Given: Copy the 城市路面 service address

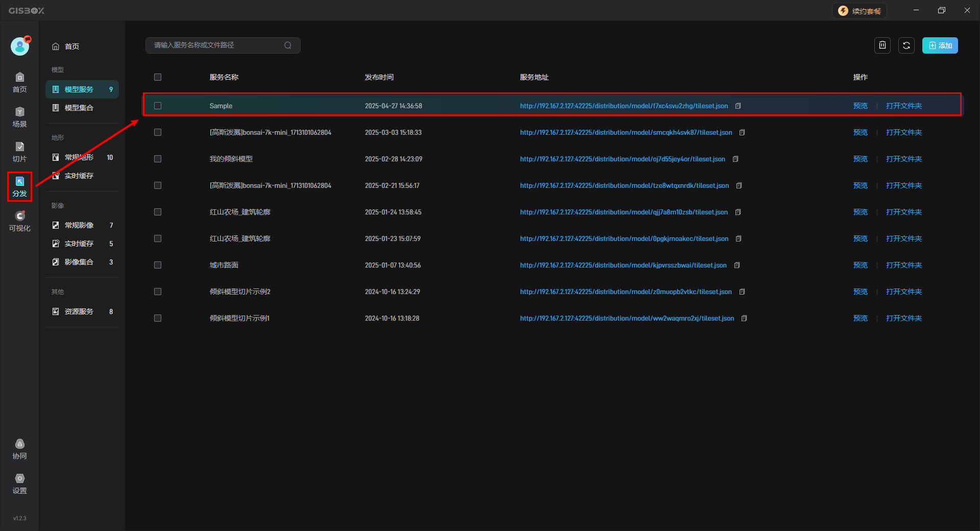Looking at the screenshot, I should 737,265.
